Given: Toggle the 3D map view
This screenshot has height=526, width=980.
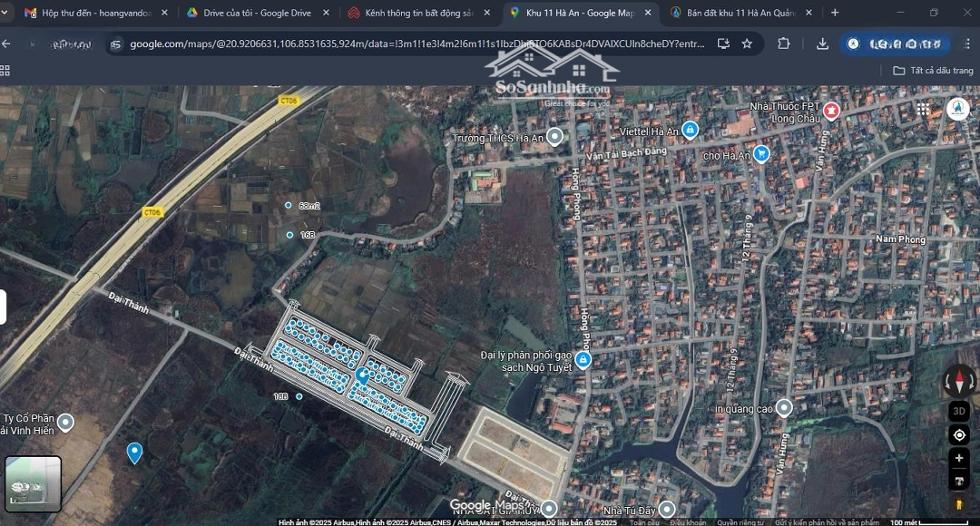Looking at the screenshot, I should 959,411.
